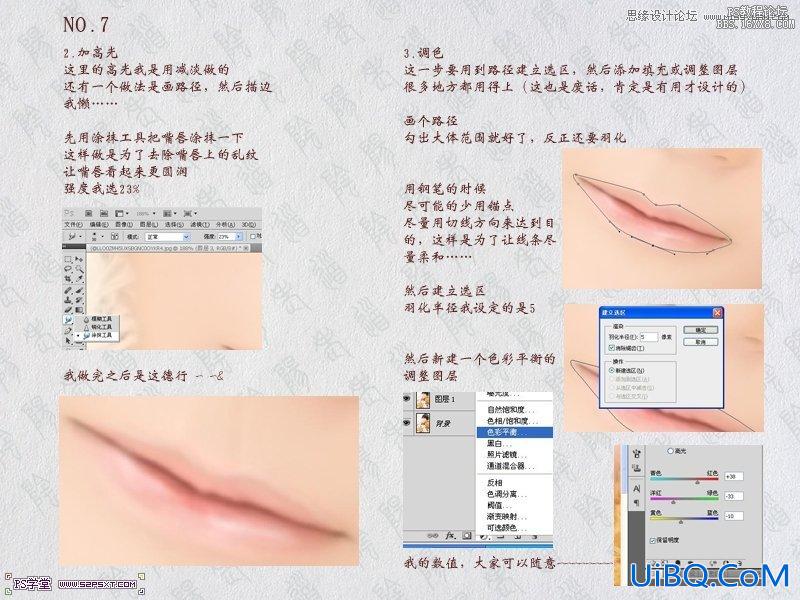800x600 pixels.
Task: Choose 色相/饱和度 from the adjustment menu
Action: 515,421
